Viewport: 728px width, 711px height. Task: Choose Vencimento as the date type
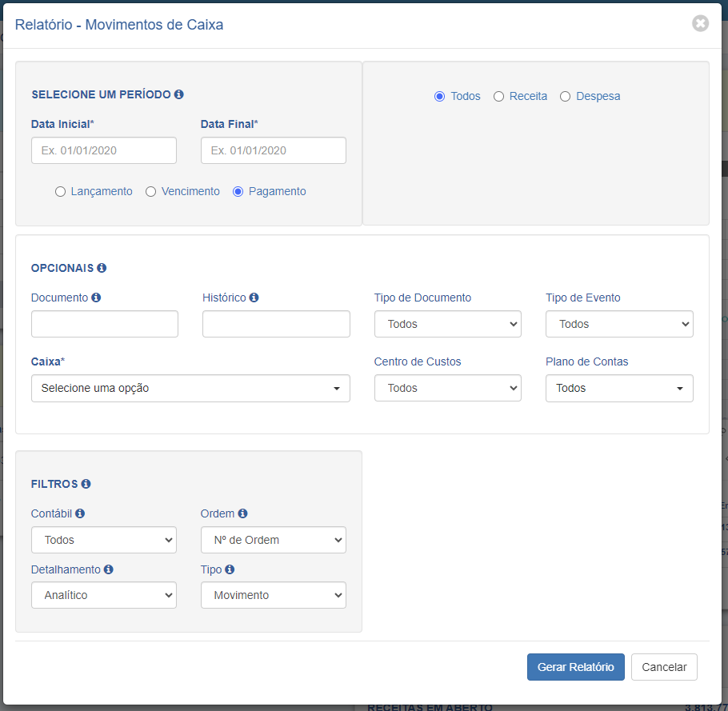[x=151, y=192]
